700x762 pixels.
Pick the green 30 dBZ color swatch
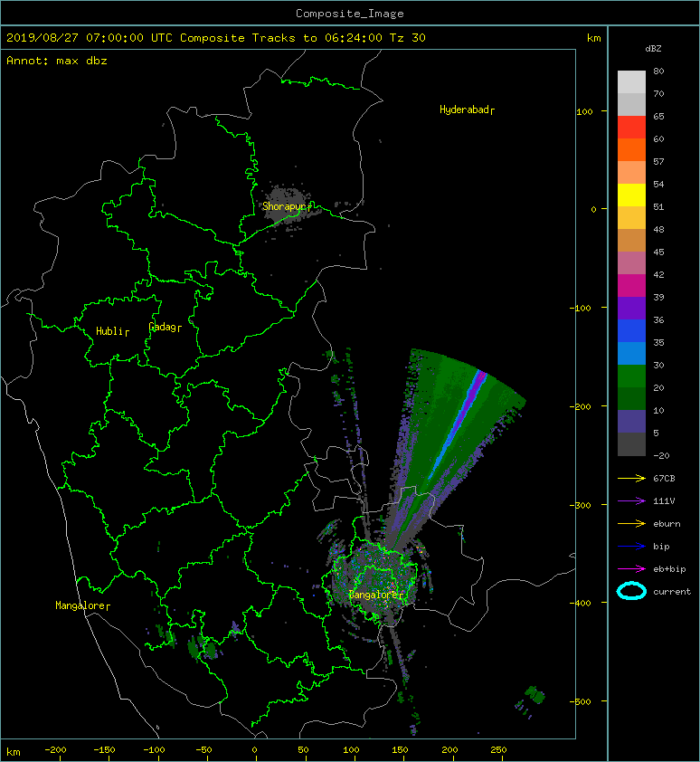coord(631,376)
